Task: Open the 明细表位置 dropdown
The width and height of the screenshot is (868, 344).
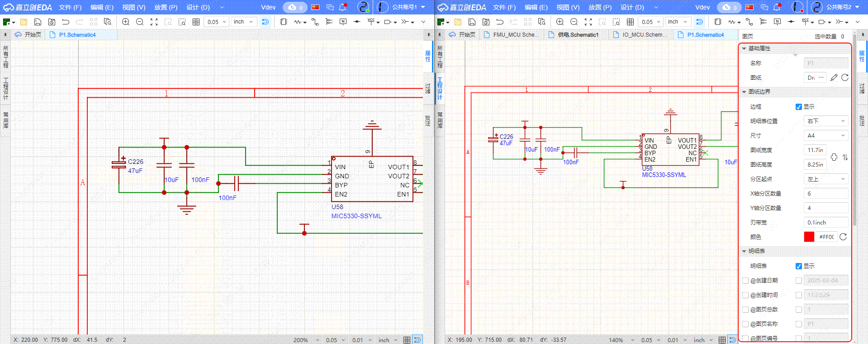Action: pos(826,121)
